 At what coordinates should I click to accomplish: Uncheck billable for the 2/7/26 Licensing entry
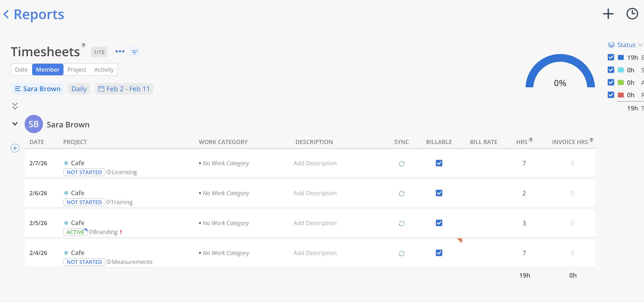(x=439, y=163)
